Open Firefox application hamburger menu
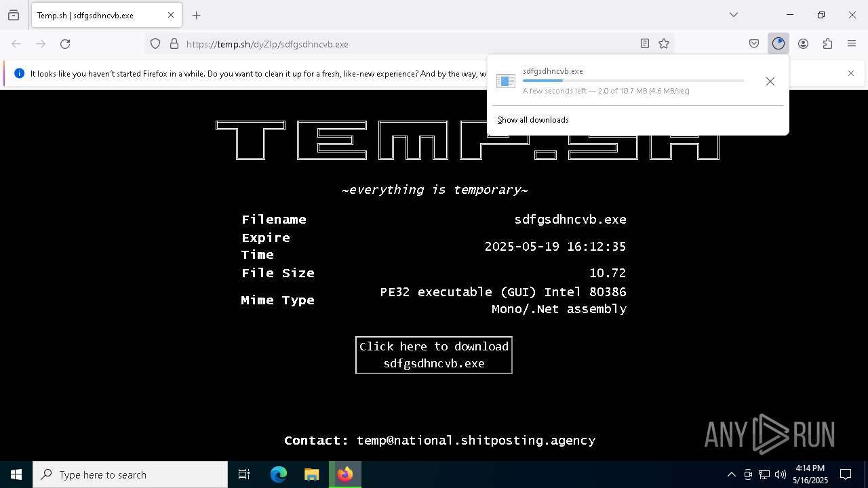Screen dimensions: 868x488 [852, 44]
